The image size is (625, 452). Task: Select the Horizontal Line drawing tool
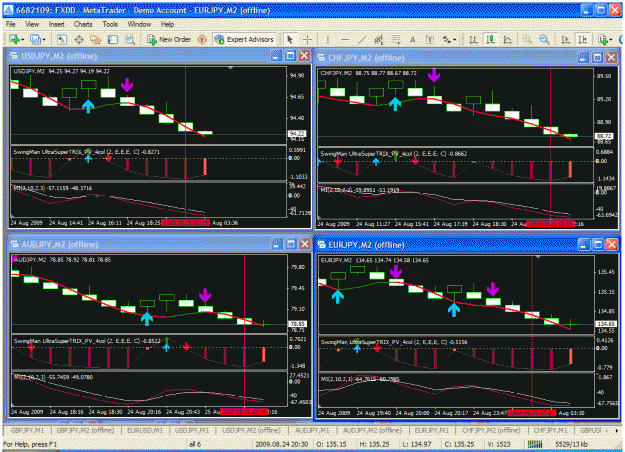click(x=345, y=39)
